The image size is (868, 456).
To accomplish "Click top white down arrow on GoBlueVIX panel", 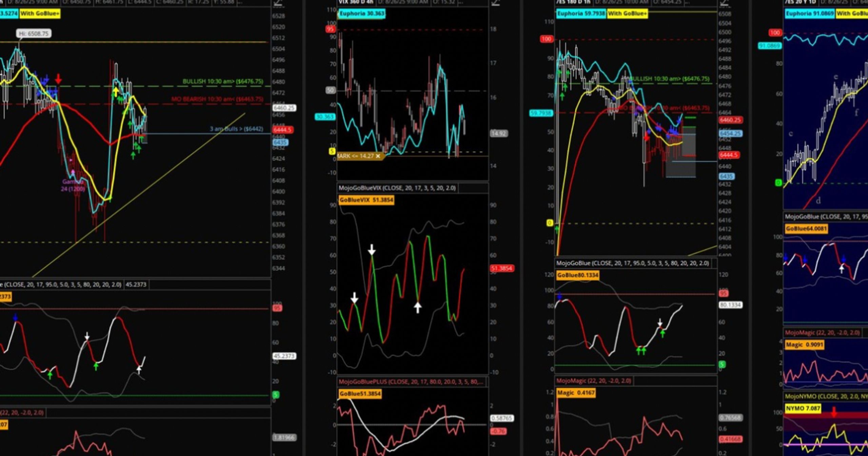I will point(372,249).
